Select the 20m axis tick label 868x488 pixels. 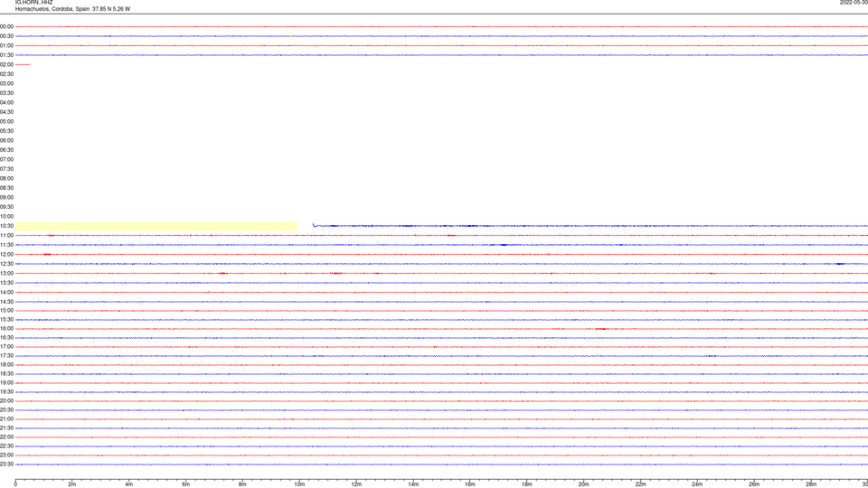pos(584,484)
